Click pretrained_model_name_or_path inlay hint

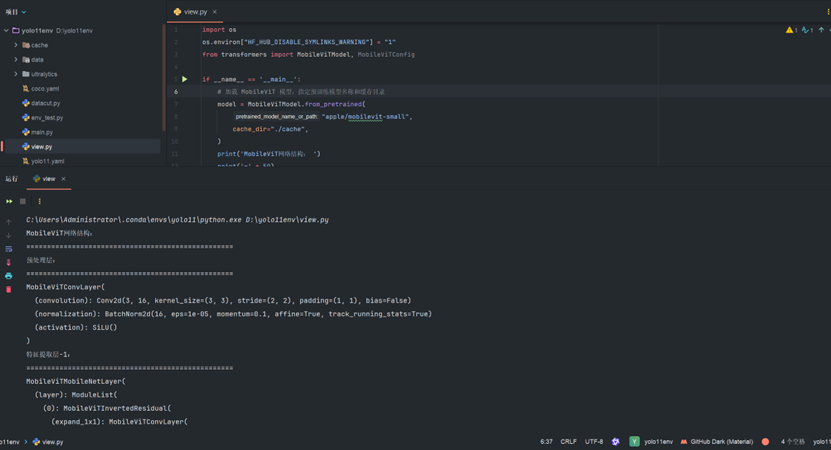[276, 117]
